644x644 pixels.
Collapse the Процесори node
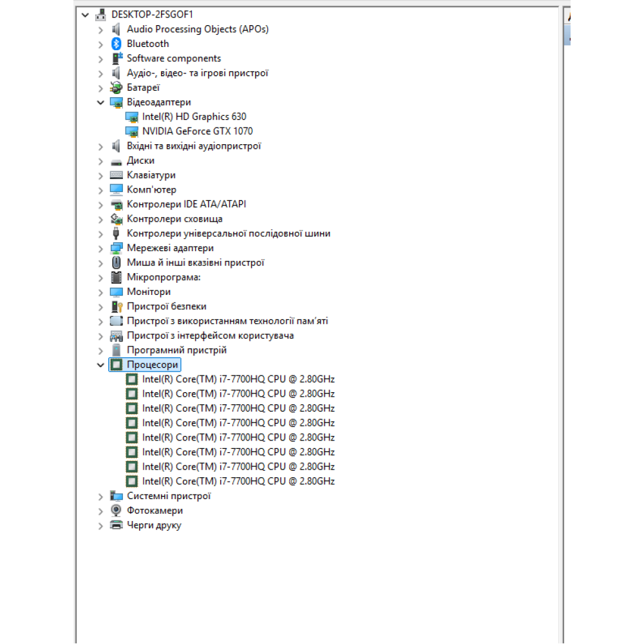[100, 365]
